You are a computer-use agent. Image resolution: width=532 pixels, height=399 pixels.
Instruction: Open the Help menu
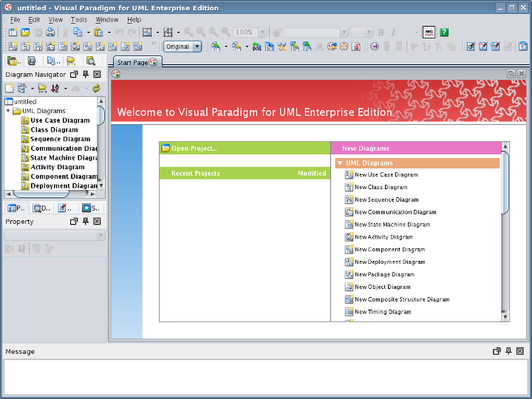134,20
